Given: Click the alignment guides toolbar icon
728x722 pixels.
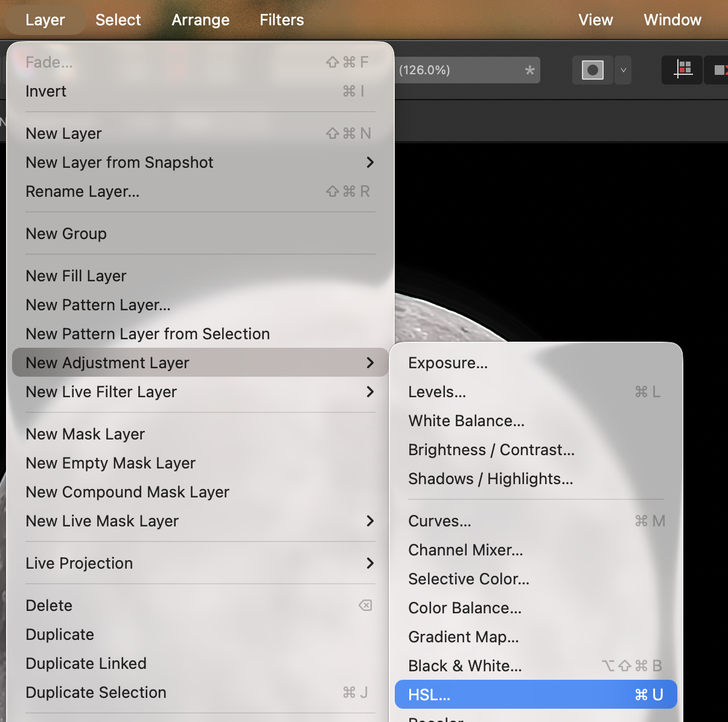Looking at the screenshot, I should pos(683,70).
